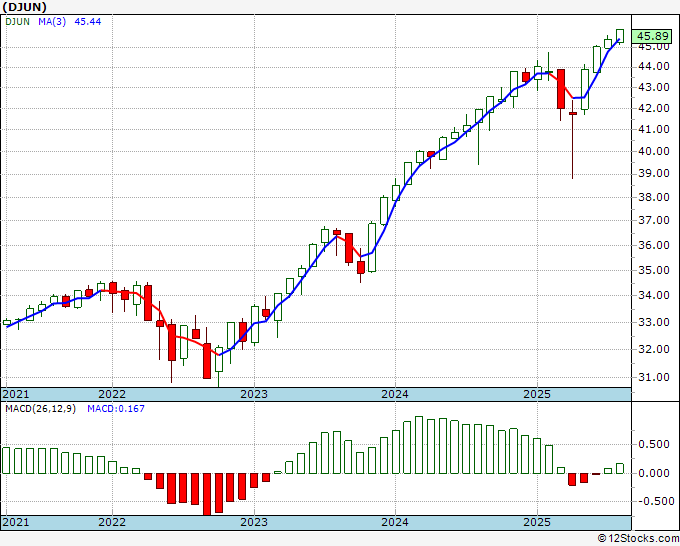Click 2021 on the price chart timeline
Image resolution: width=680 pixels, height=546 pixels.
point(16,394)
